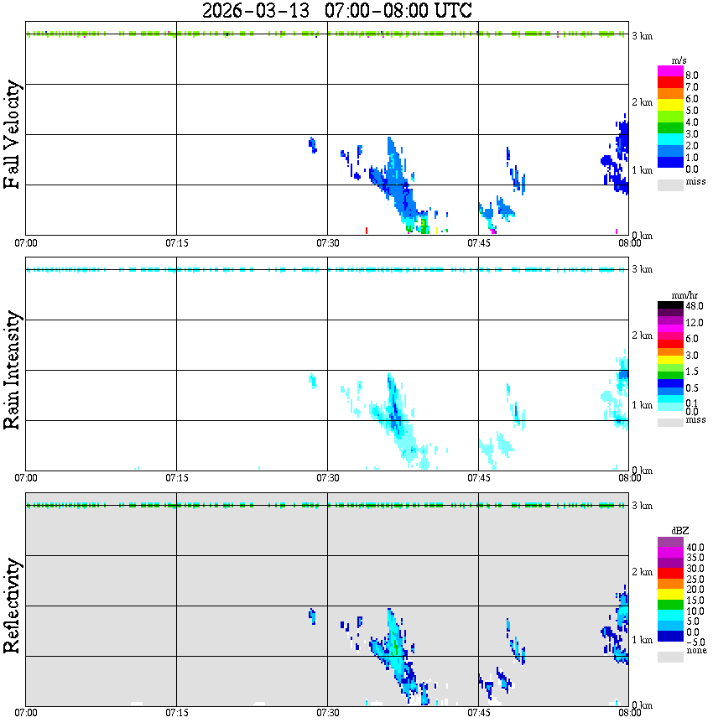Select the dark green 3.0 swatch in the m/s legend
This screenshot has width=713, height=728.
point(670,128)
